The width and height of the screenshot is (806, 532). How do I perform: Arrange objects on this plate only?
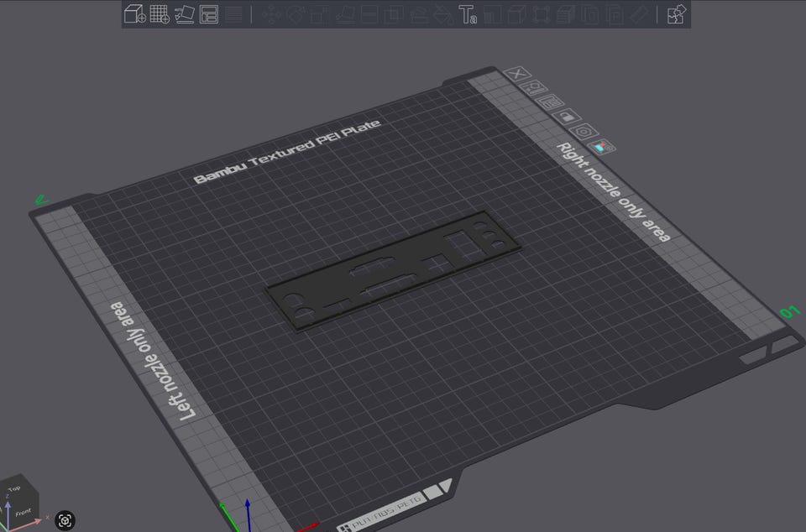550,102
